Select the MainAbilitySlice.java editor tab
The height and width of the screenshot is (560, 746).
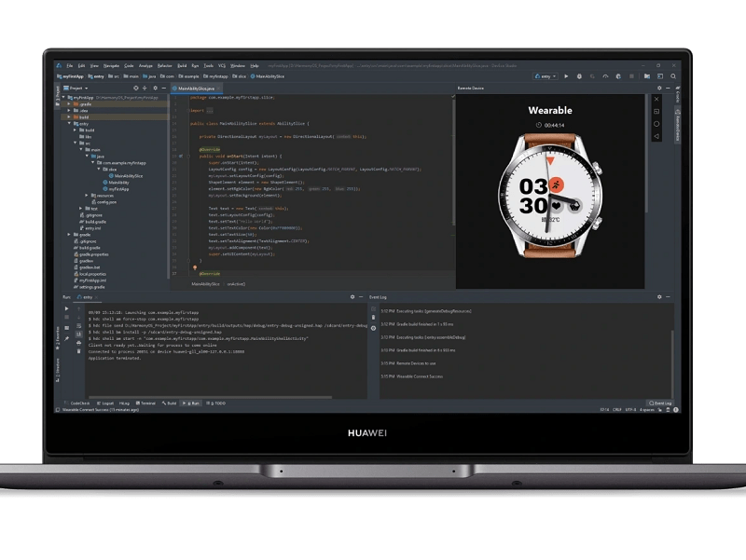(196, 89)
